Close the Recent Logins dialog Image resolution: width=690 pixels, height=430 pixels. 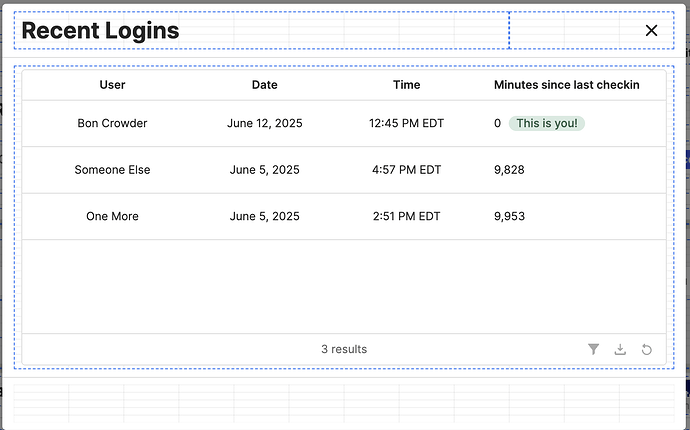651,30
